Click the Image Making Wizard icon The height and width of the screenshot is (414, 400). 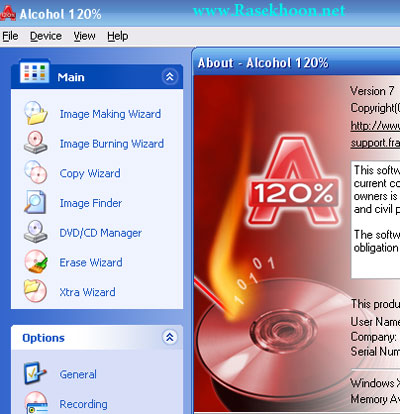36,113
